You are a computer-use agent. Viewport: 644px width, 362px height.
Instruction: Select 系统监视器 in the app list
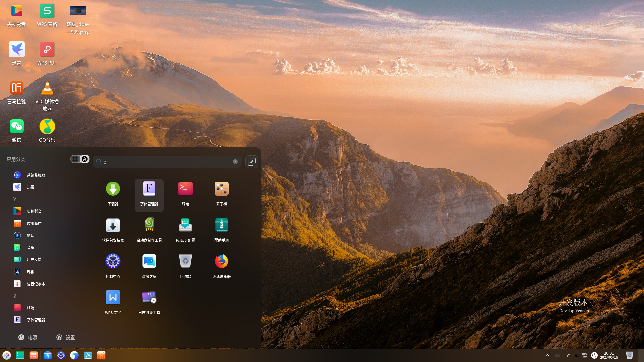pos(36,175)
